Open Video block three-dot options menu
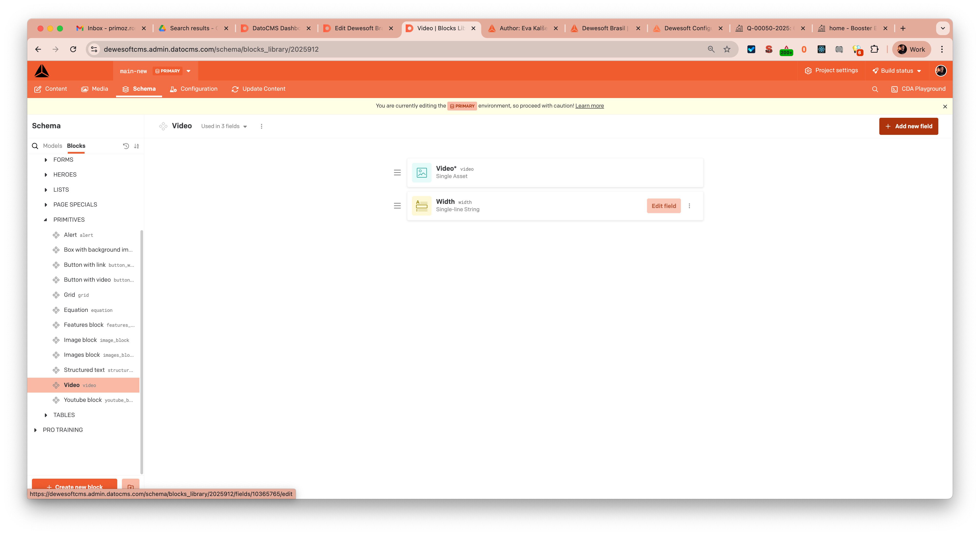Screen dimensions: 980x535 [x=261, y=126]
